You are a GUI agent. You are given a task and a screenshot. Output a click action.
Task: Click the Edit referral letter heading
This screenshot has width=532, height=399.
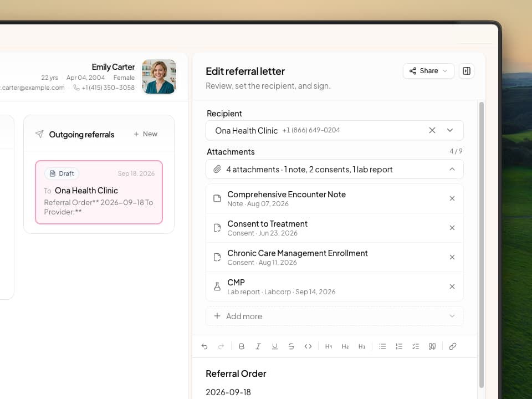tap(245, 71)
